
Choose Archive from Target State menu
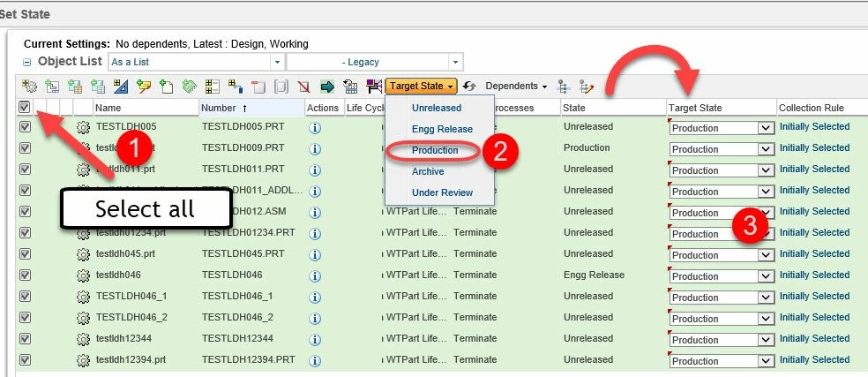point(428,171)
